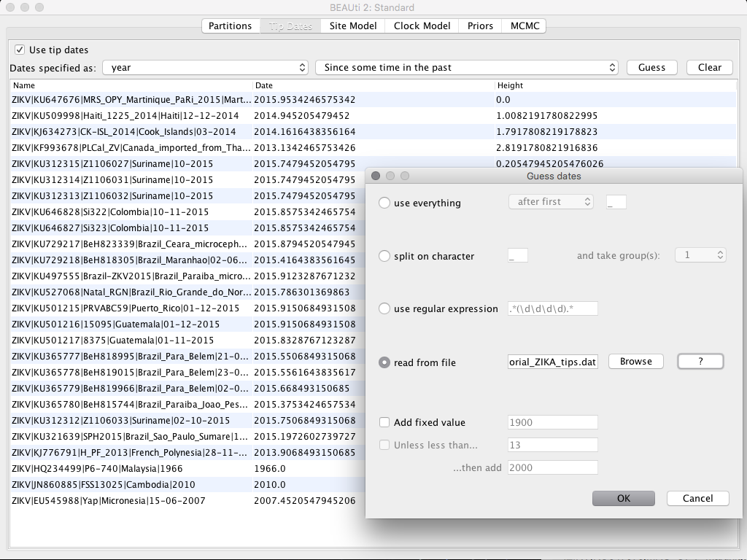
Task: Select the "split on character" option
Action: 384,256
